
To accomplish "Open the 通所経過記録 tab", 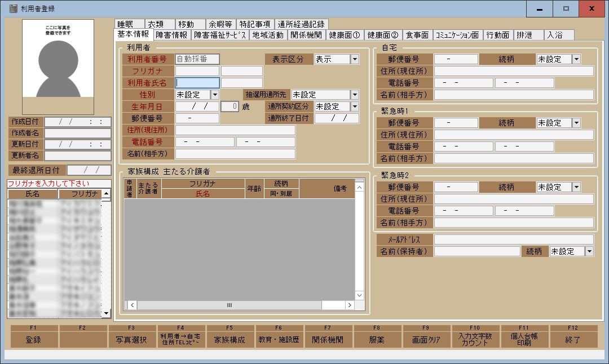I will [301, 24].
